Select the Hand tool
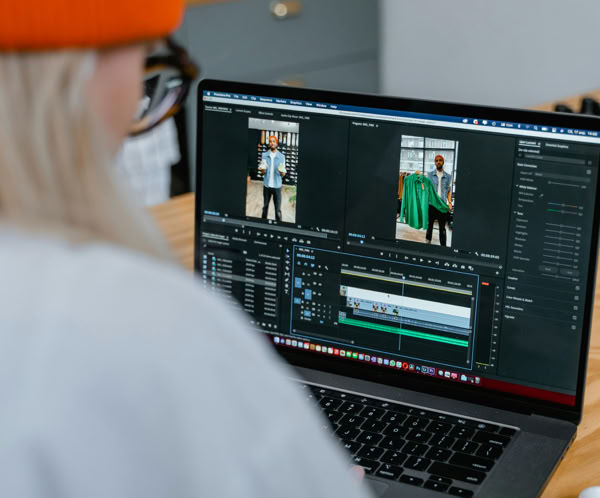The image size is (600, 498). pos(287,286)
